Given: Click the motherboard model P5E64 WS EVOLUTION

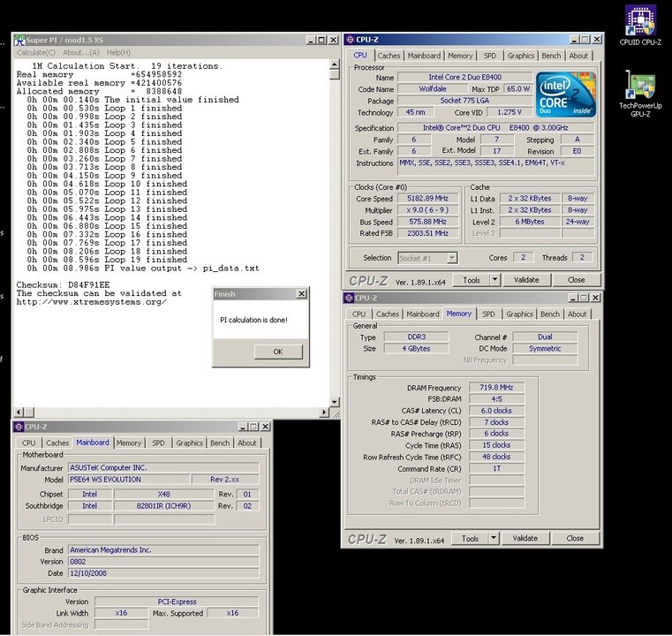Looking at the screenshot, I should [129, 479].
